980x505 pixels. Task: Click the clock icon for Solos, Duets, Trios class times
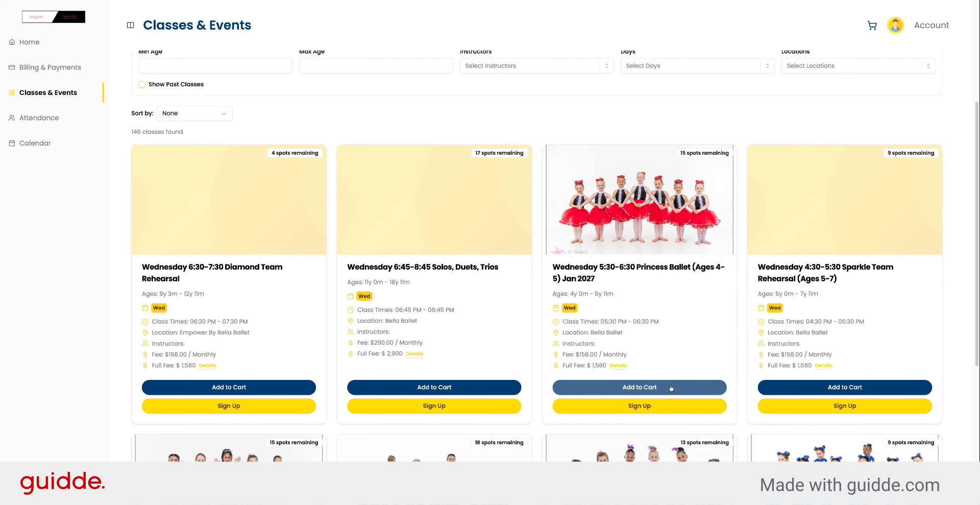click(351, 310)
